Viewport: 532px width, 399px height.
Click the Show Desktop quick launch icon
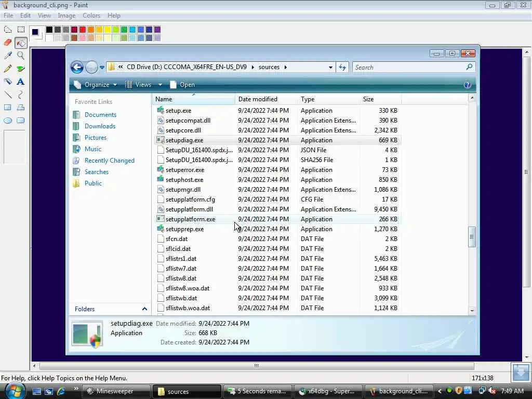37,391
